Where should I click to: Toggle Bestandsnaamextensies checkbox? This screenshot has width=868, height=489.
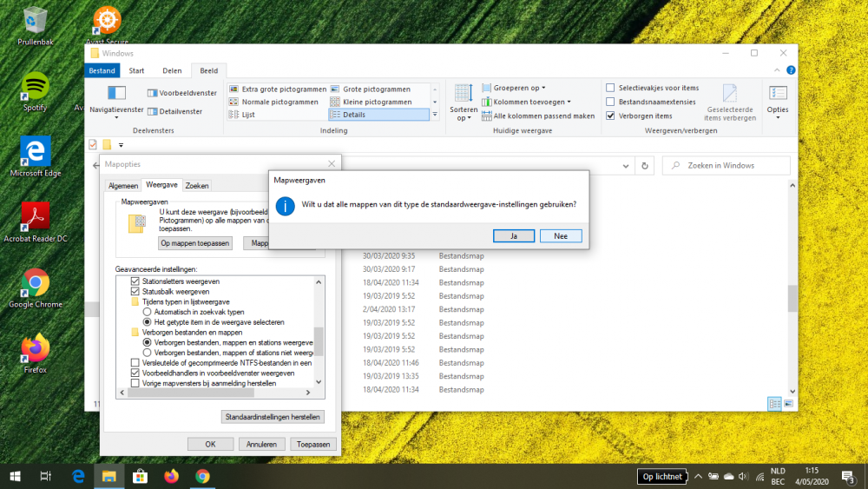(611, 102)
